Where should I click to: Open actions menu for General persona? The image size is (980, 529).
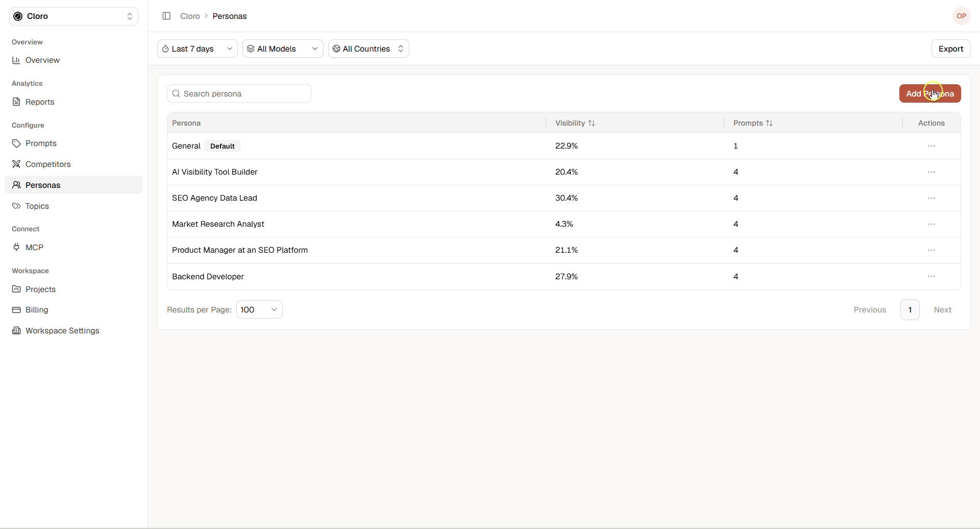[x=932, y=146]
